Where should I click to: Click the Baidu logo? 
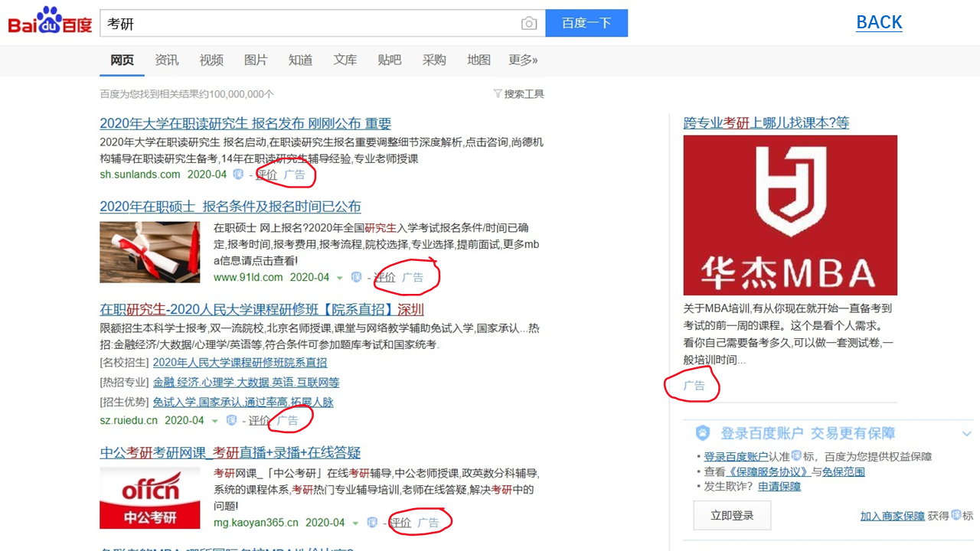point(50,21)
